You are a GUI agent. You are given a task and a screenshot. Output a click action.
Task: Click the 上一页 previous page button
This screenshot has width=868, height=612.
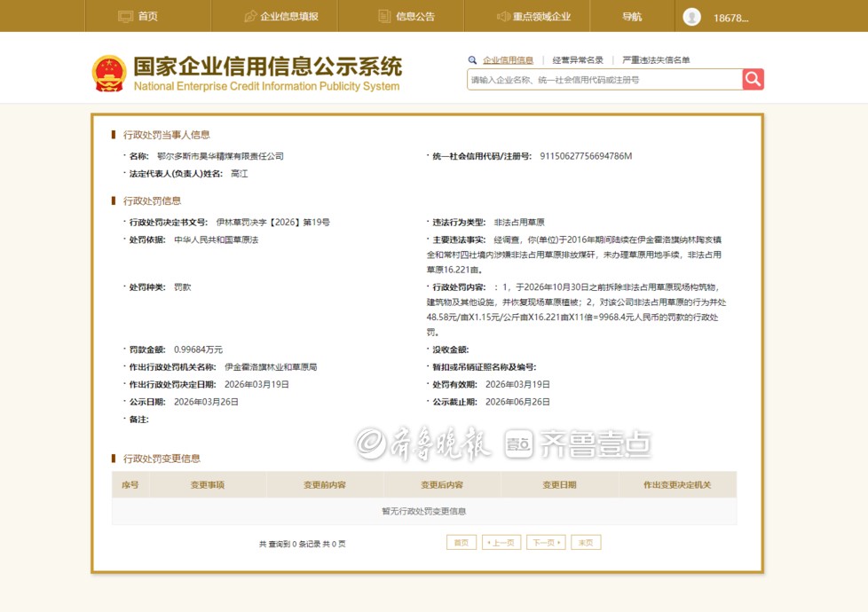pyautogui.click(x=501, y=543)
